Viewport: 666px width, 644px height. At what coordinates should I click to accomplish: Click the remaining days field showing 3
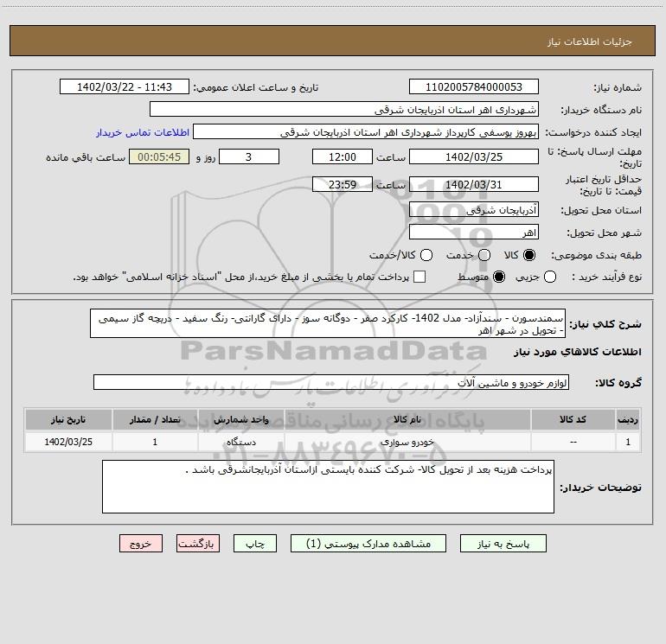pos(249,157)
